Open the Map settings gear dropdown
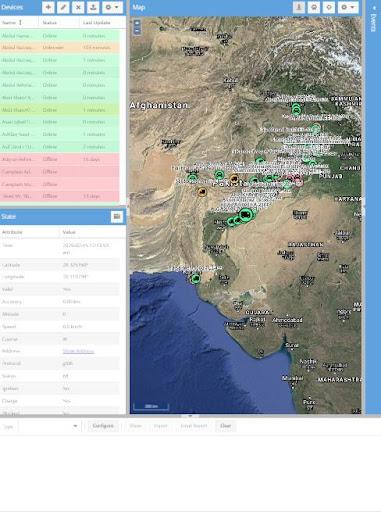The height and width of the screenshot is (512, 381). point(348,7)
